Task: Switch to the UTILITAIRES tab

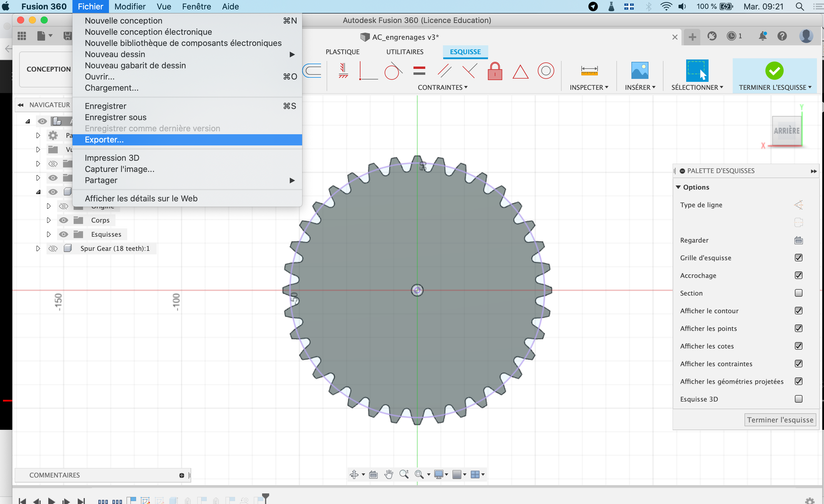Action: tap(405, 52)
